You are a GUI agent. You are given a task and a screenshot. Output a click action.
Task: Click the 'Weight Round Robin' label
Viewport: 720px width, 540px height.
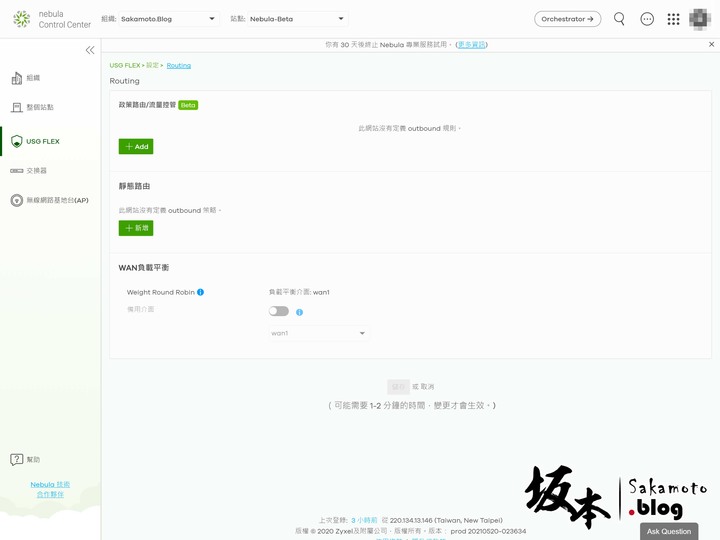click(x=161, y=292)
